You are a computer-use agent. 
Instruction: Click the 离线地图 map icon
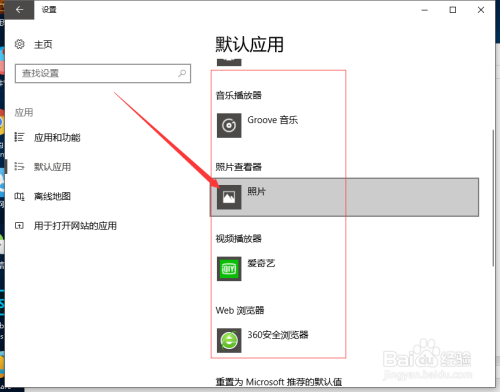point(19,196)
